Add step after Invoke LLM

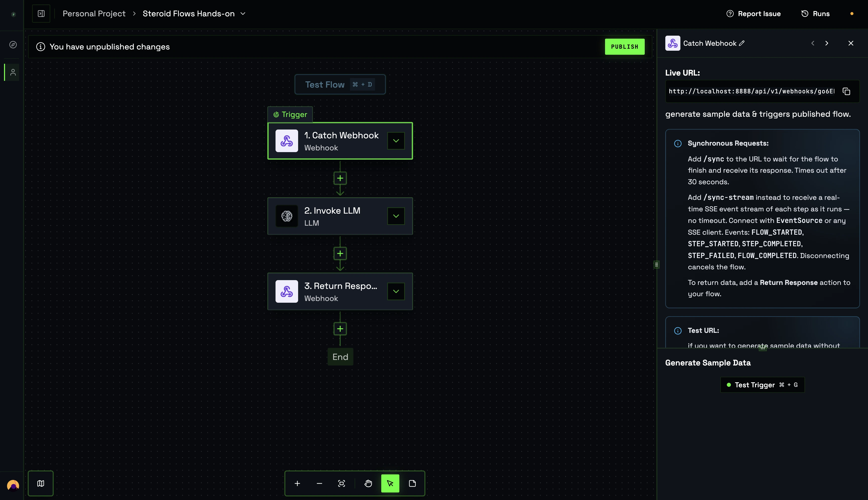click(340, 254)
